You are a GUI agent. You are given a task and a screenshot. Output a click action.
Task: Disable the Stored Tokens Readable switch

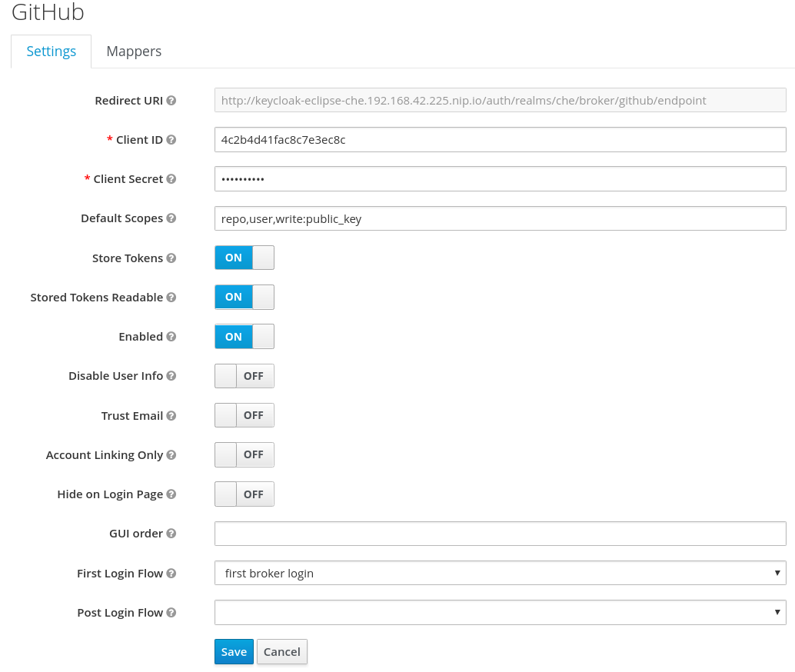(x=244, y=297)
